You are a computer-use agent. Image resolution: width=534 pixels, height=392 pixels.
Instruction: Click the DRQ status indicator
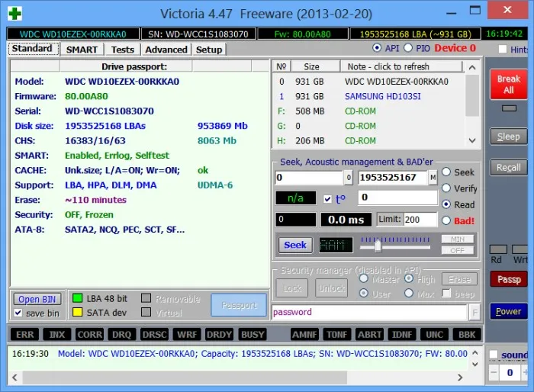pos(121,335)
